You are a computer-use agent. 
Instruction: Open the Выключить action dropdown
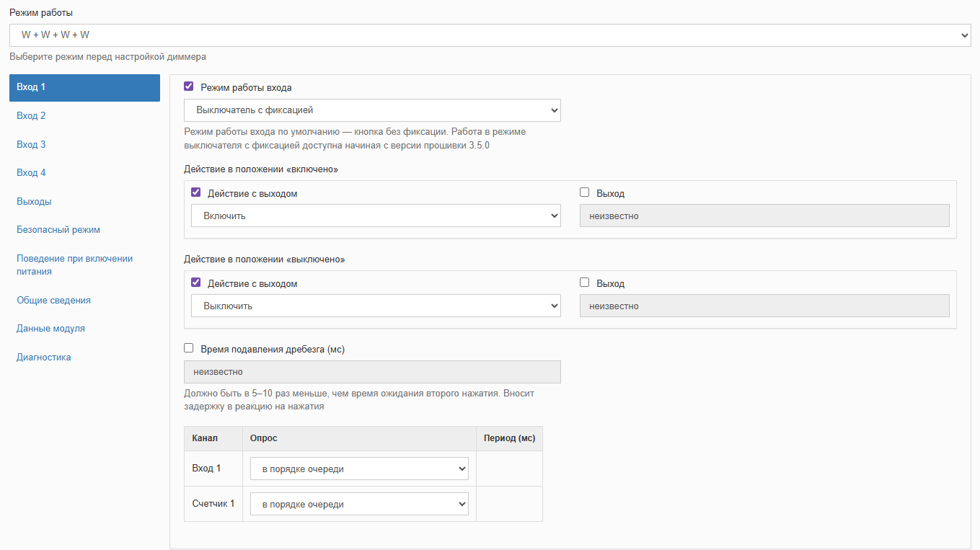375,306
